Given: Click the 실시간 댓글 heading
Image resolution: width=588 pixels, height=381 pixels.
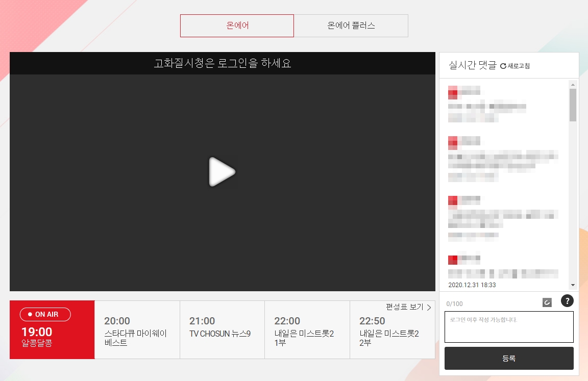Looking at the screenshot, I should [x=473, y=65].
